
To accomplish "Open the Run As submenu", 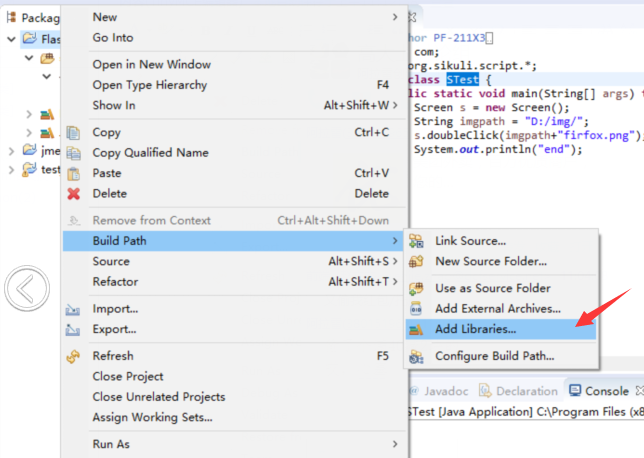I will point(395,444).
